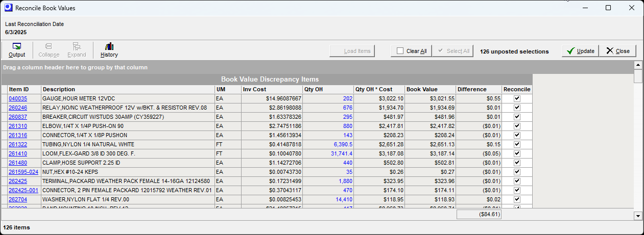This screenshot has width=644, height=235.
Task: Click the scrollbar up arrow
Action: (x=637, y=65)
